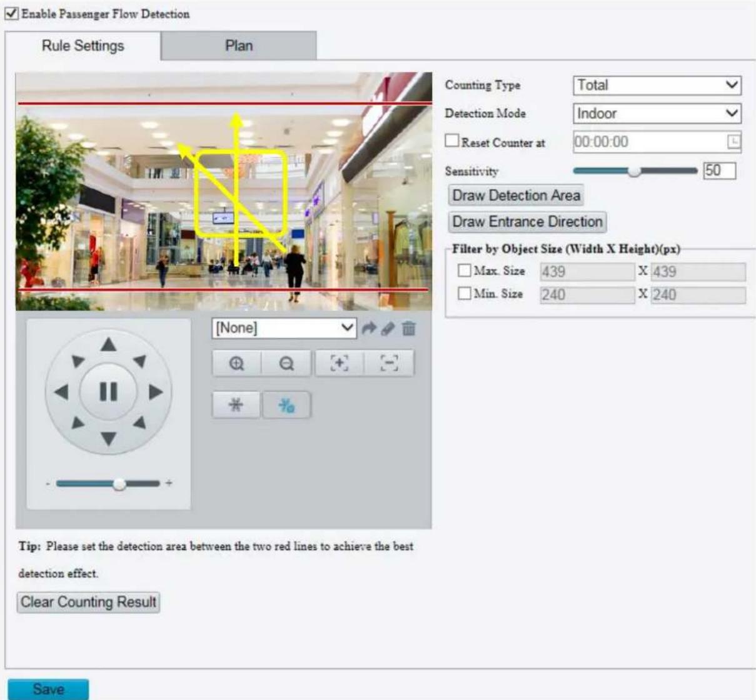Click the Filter by Object Size heading

(x=566, y=249)
